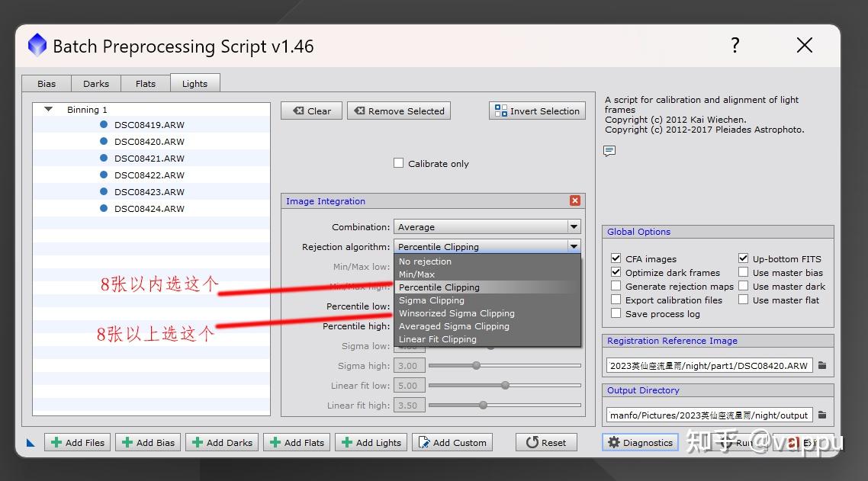
Task: Close the Batch Preprocessing Script window
Action: click(805, 45)
